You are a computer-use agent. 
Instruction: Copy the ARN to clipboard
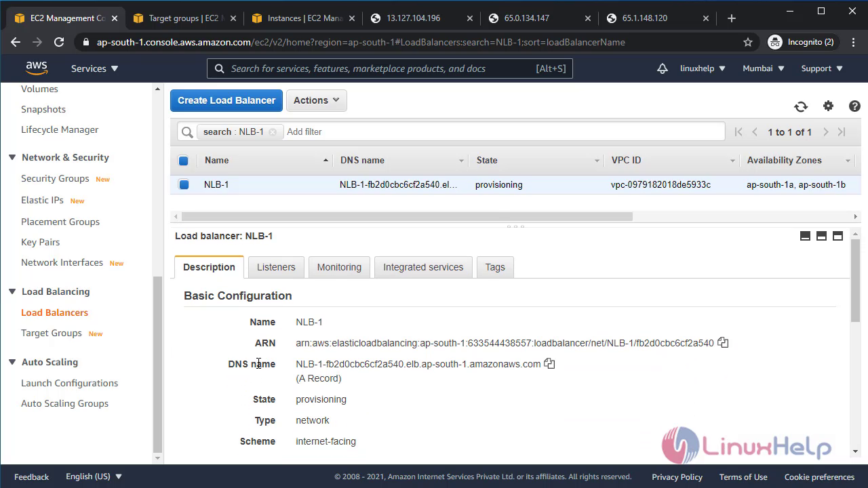[723, 343]
